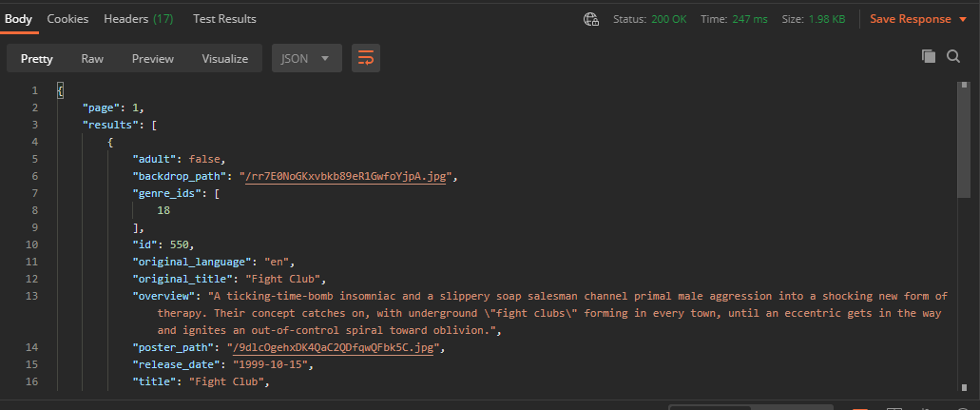Click the Status 200 OK indicator

point(650,19)
